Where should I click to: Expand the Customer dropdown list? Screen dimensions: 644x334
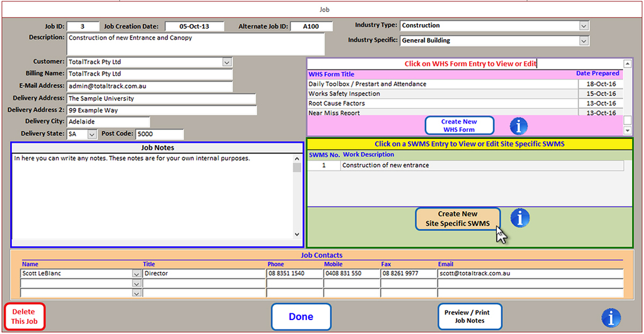227,63
